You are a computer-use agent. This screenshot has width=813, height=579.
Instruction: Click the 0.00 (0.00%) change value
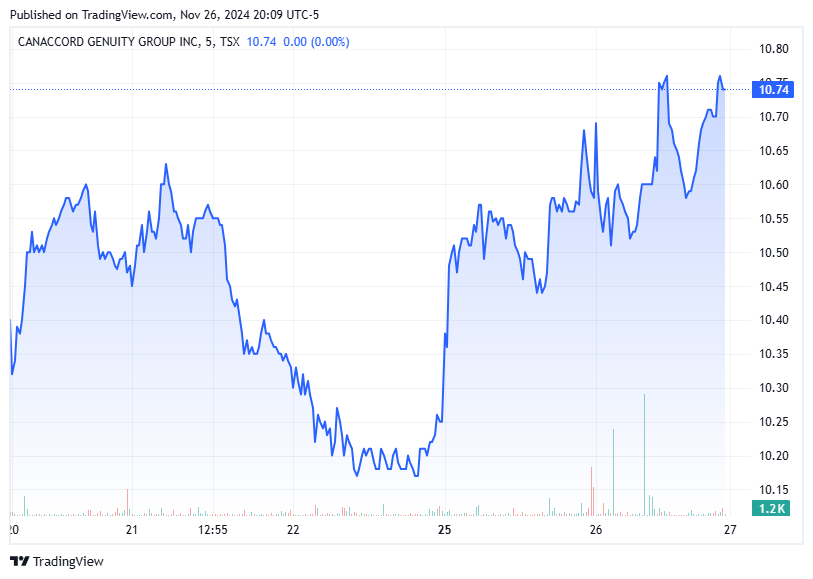tap(316, 42)
